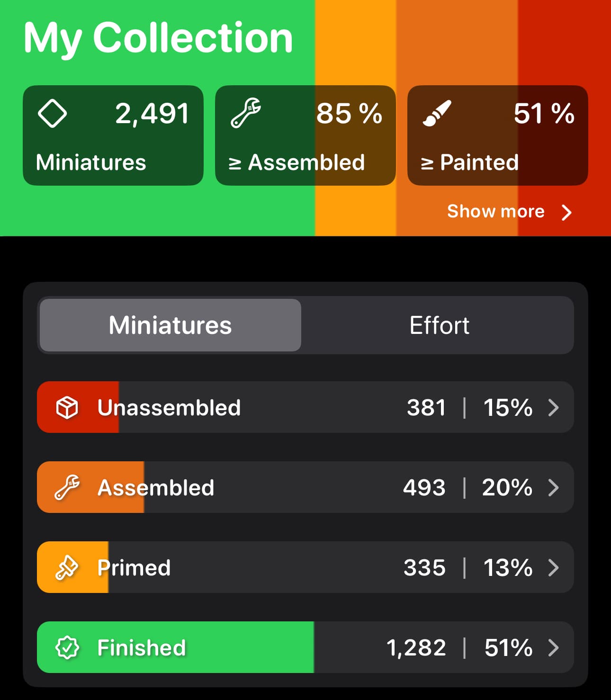The height and width of the screenshot is (700, 611).
Task: Tap the Show more link
Action: click(x=495, y=211)
